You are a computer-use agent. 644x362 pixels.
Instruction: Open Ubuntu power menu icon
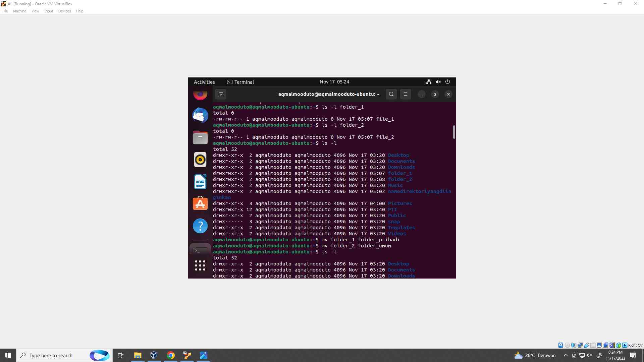447,82
